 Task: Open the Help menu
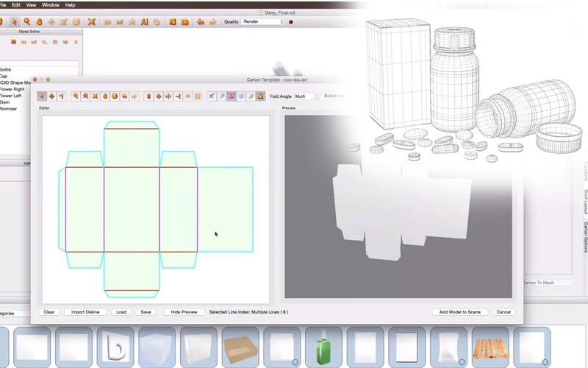70,5
